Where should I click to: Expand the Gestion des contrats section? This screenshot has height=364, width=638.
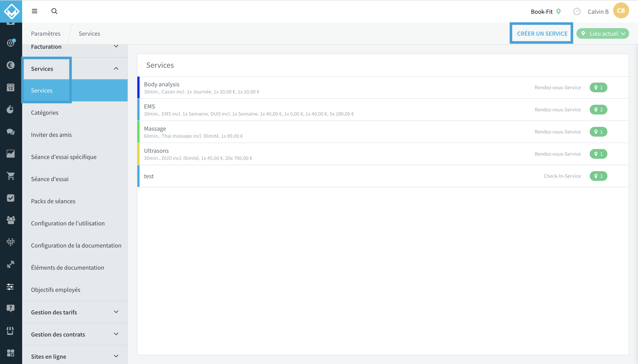(75, 334)
